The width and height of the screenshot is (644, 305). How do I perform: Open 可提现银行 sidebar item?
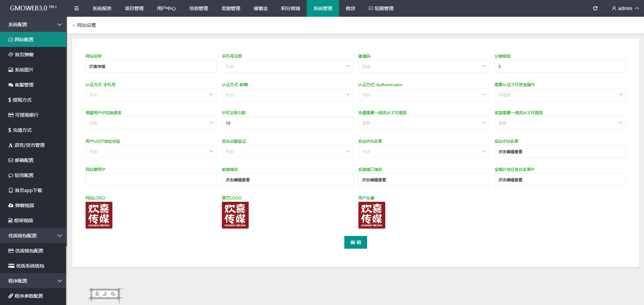[27, 115]
